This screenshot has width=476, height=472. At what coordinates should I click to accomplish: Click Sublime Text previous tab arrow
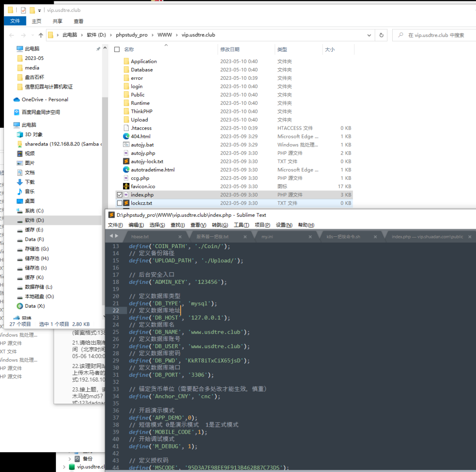point(111,236)
